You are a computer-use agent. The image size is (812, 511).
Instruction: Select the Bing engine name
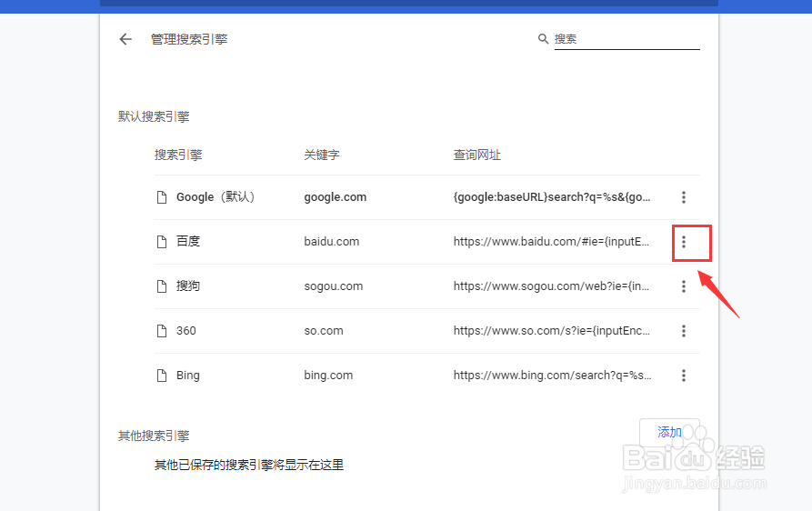[x=188, y=376]
